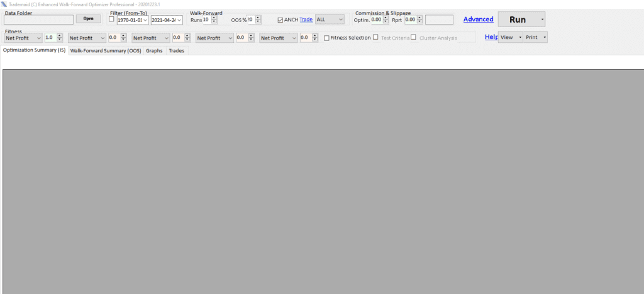Click the Help link

coord(491,37)
